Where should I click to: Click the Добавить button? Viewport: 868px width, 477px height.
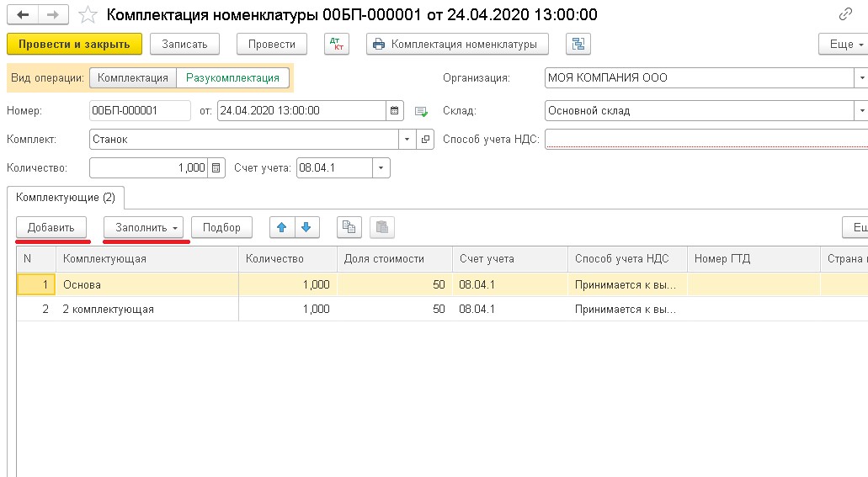click(x=51, y=227)
